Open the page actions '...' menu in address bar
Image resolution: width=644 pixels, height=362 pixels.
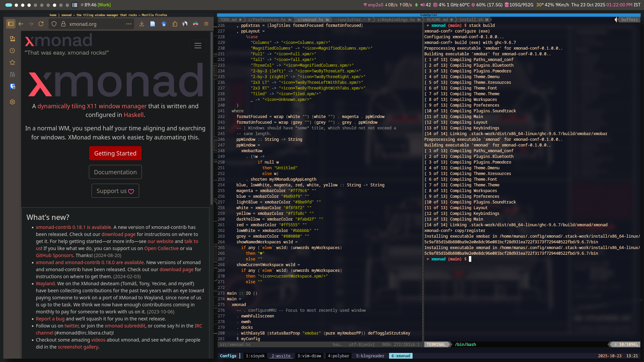pyautogui.click(x=129, y=24)
